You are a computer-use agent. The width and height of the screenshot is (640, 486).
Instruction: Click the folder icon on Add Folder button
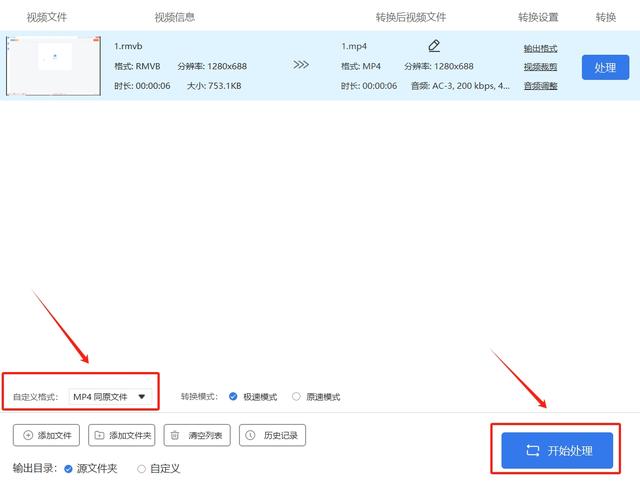[99, 435]
